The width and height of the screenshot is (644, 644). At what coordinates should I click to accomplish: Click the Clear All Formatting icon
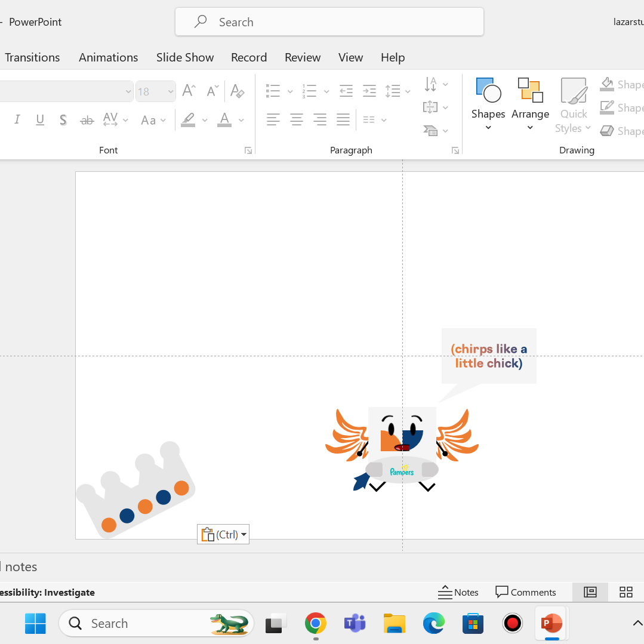tap(237, 91)
